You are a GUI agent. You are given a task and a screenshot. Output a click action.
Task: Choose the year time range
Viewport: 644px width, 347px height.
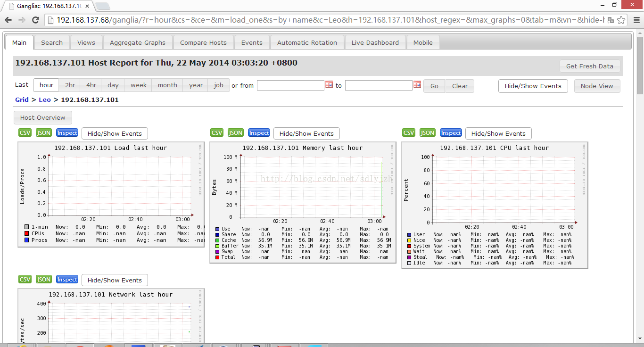[x=196, y=85]
